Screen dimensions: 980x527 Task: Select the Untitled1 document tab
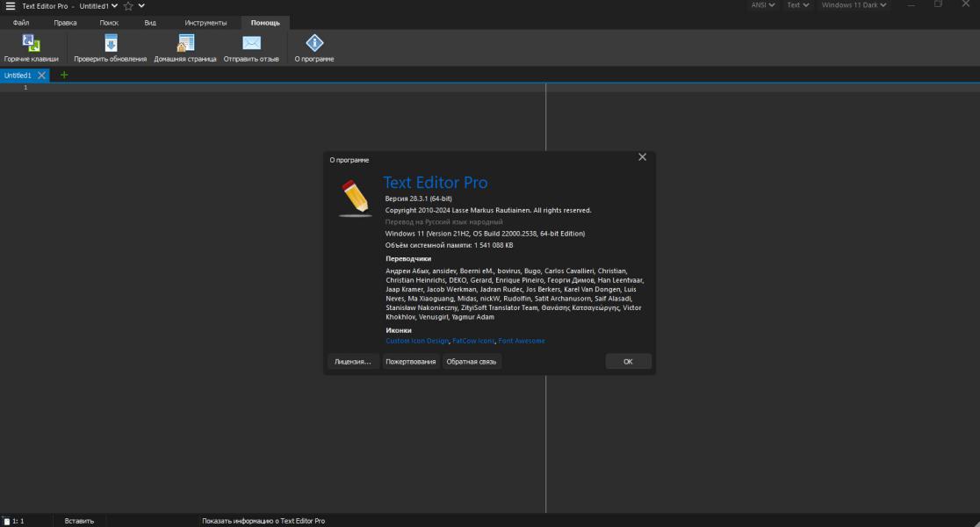18,75
